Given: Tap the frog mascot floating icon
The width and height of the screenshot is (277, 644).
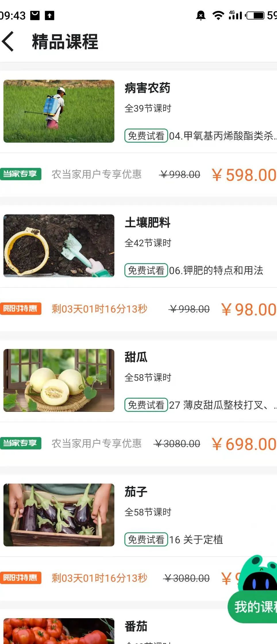Looking at the screenshot, I should click(x=259, y=573).
